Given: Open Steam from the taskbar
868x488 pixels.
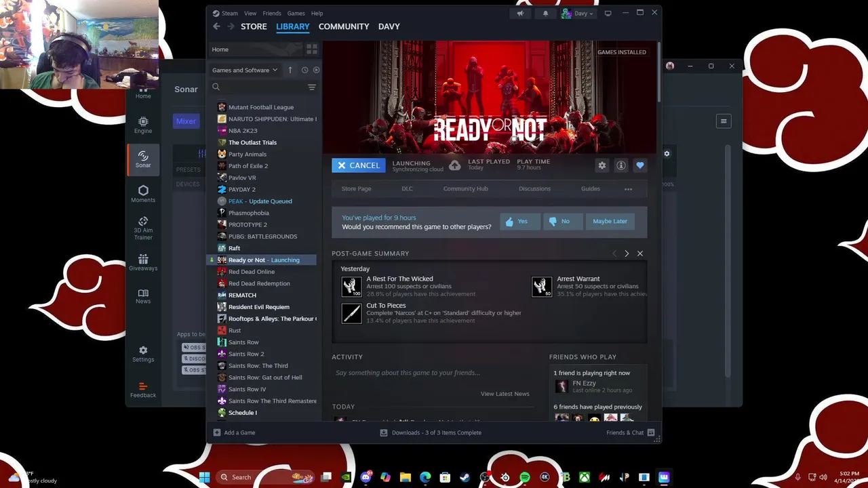Looking at the screenshot, I should click(x=465, y=477).
